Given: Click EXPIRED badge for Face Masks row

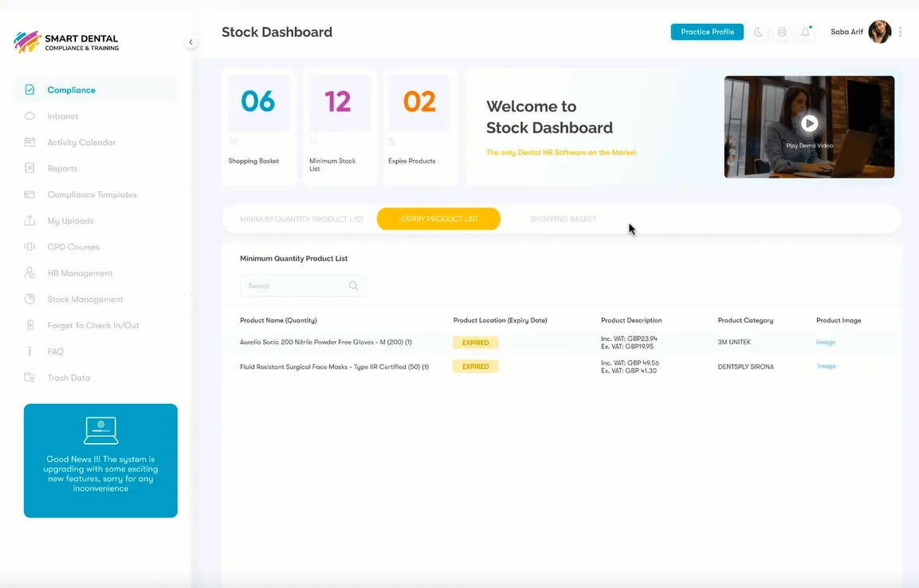Looking at the screenshot, I should (x=475, y=367).
